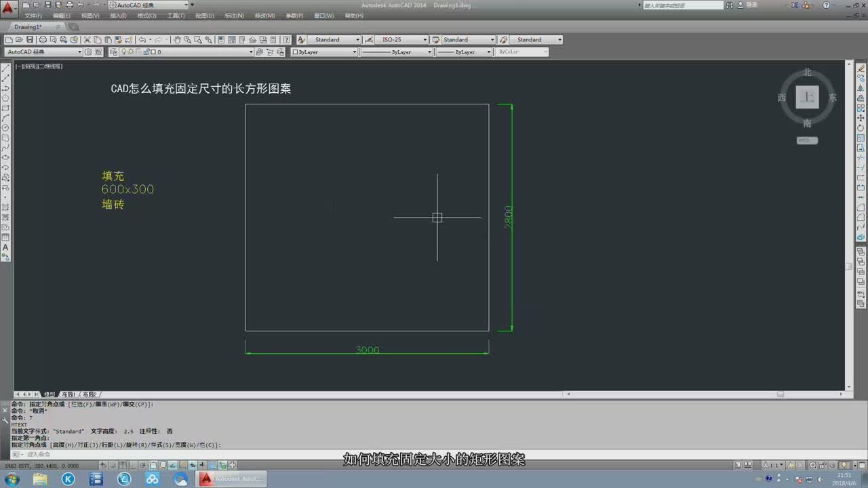The image size is (868, 488).
Task: Click the viewport label [-][俯视][二维线框]
Action: (x=39, y=66)
